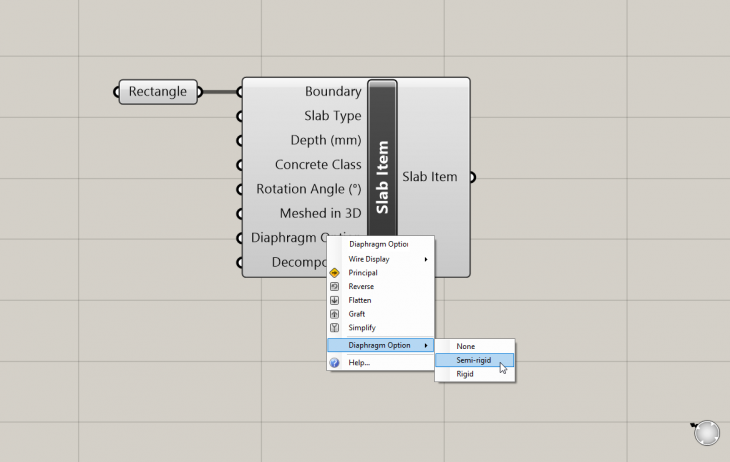Choose Graft from context menu

point(380,314)
